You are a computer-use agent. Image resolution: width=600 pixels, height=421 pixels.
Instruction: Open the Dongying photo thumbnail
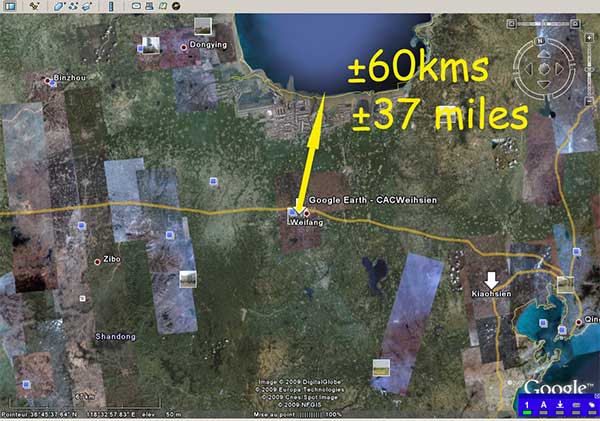(152, 44)
